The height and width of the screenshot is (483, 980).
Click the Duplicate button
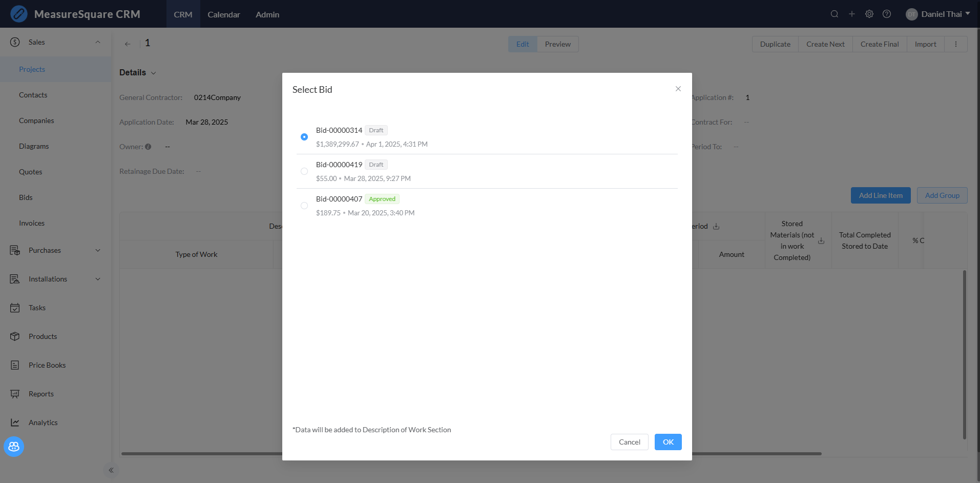pyautogui.click(x=775, y=44)
